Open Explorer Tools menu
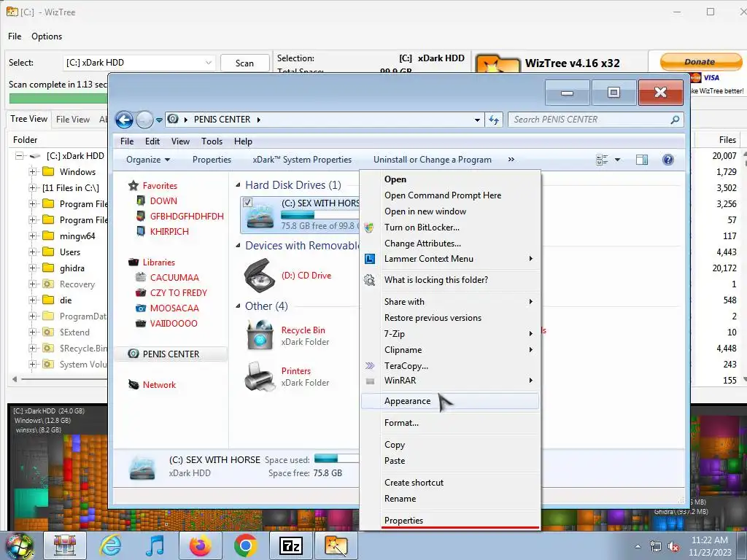The image size is (747, 560). [x=212, y=141]
